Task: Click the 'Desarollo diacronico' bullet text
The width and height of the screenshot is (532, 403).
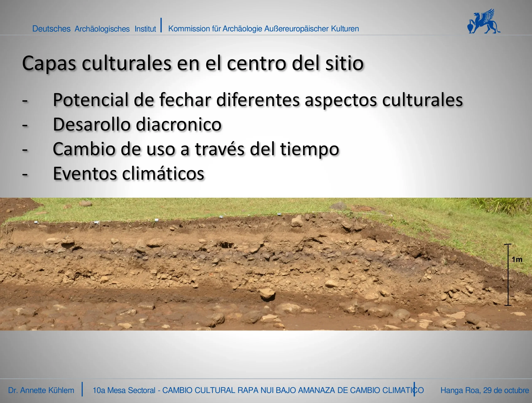Action: click(137, 125)
